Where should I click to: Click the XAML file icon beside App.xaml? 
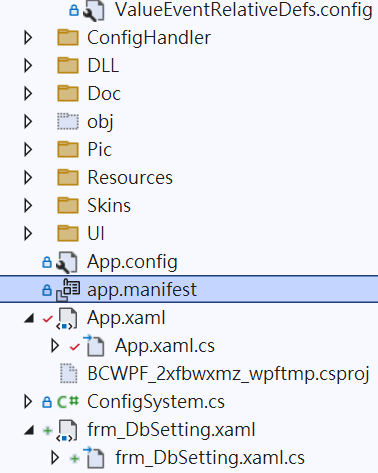(68, 318)
